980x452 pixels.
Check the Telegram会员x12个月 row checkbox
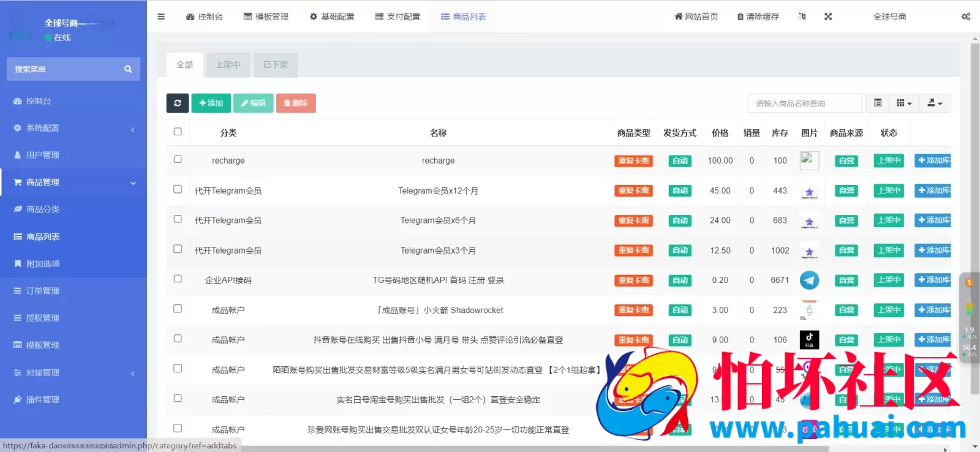[178, 189]
